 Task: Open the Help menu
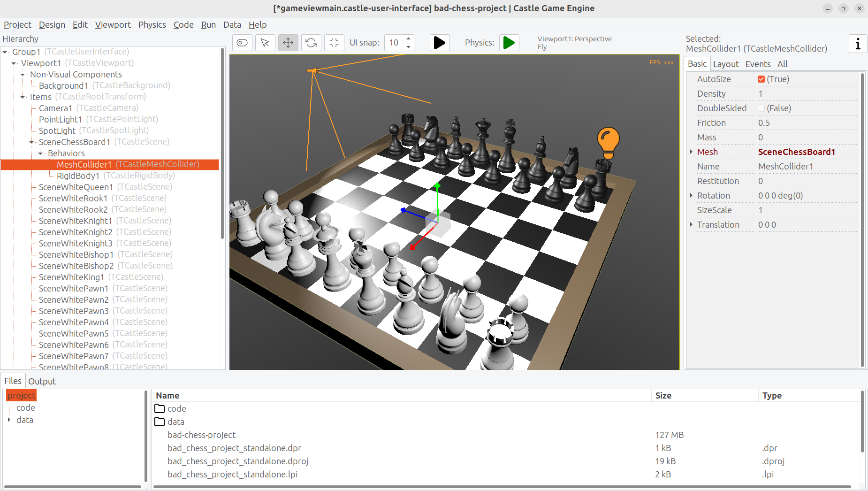(x=258, y=24)
